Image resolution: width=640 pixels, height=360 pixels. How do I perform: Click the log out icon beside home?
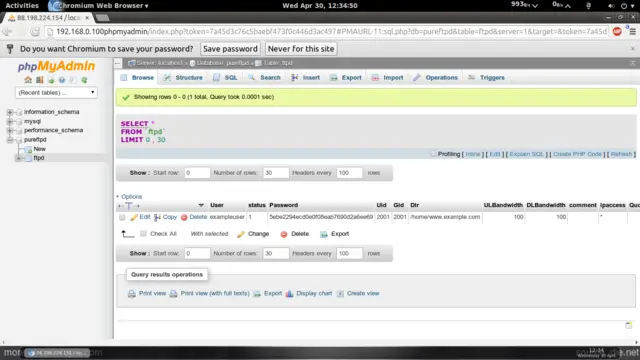click(x=40, y=80)
